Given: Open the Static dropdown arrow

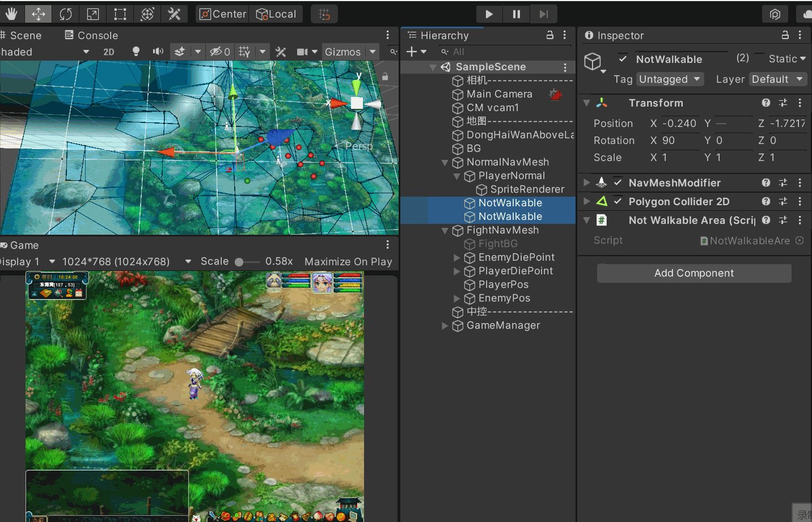Looking at the screenshot, I should click(x=803, y=58).
